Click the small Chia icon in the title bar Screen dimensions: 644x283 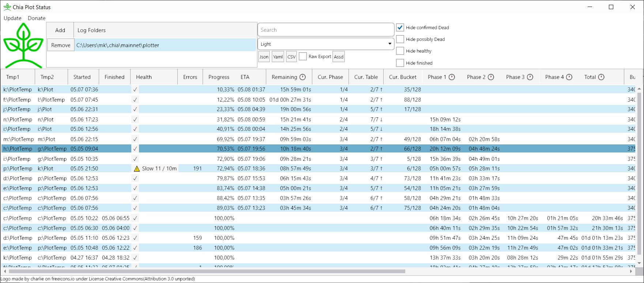(x=7, y=7)
